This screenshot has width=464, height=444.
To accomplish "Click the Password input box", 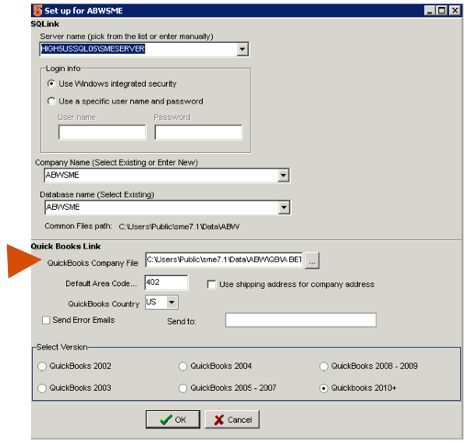I will (x=198, y=132).
